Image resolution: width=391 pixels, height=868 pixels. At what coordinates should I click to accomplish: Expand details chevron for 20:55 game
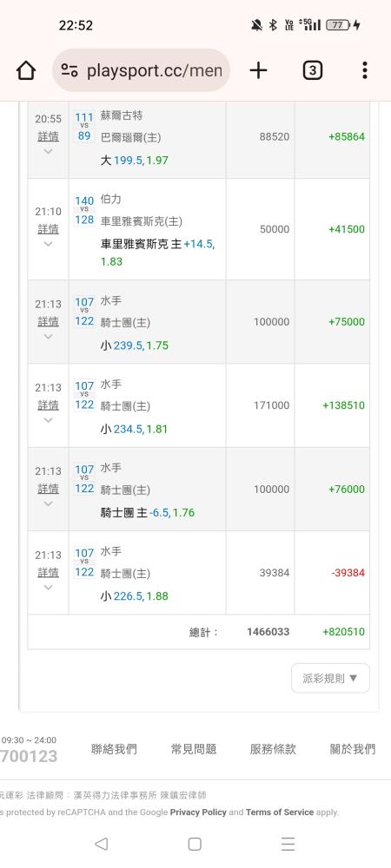48,152
